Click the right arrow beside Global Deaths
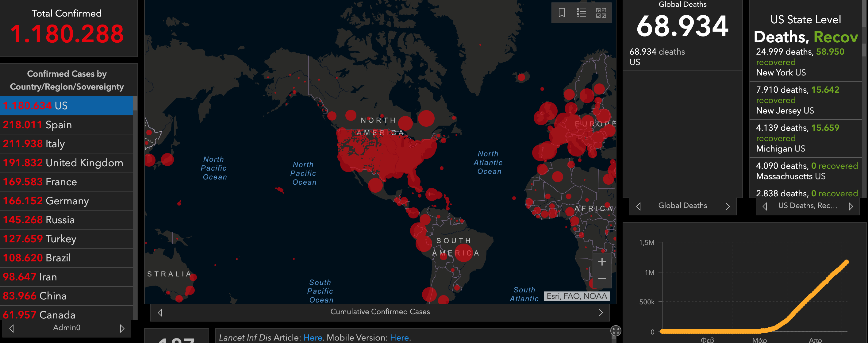Screen dimensions: 868x343 click(728, 206)
